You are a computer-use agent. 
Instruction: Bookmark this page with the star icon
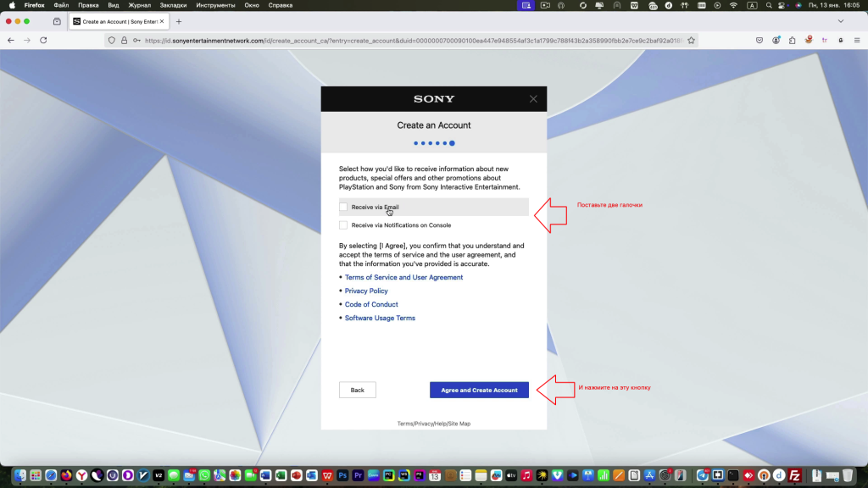[x=691, y=40]
